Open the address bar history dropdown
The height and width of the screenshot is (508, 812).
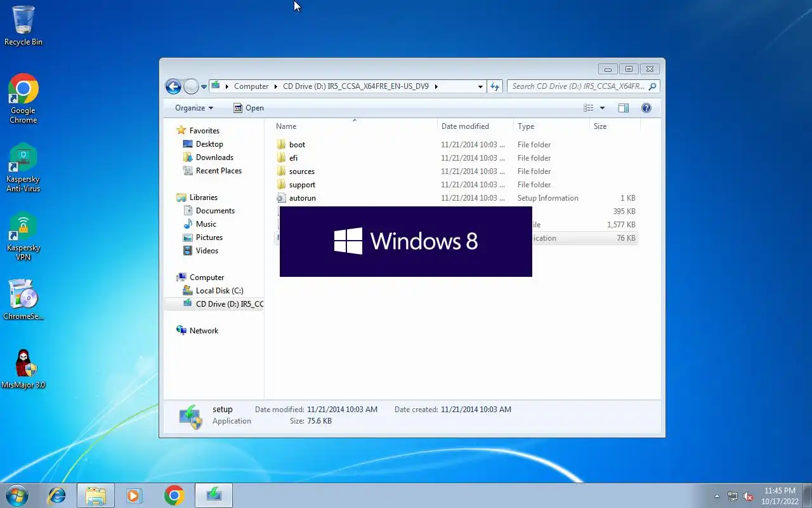click(480, 86)
